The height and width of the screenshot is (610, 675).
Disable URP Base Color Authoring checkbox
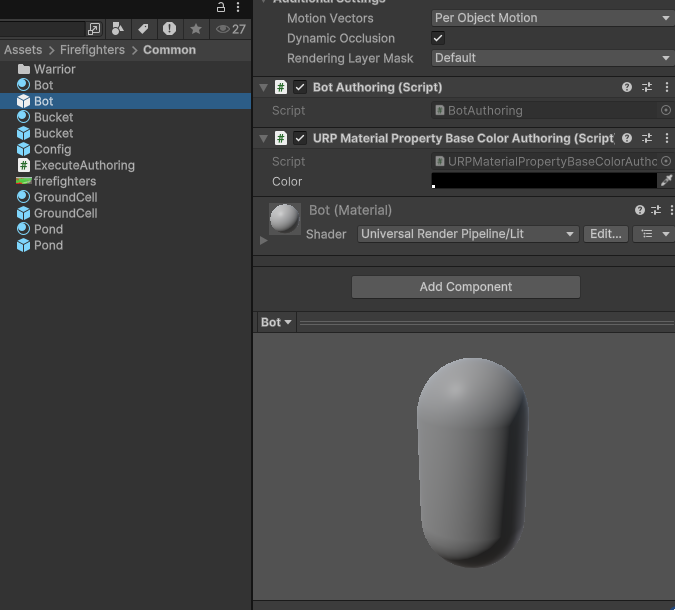pyautogui.click(x=300, y=138)
